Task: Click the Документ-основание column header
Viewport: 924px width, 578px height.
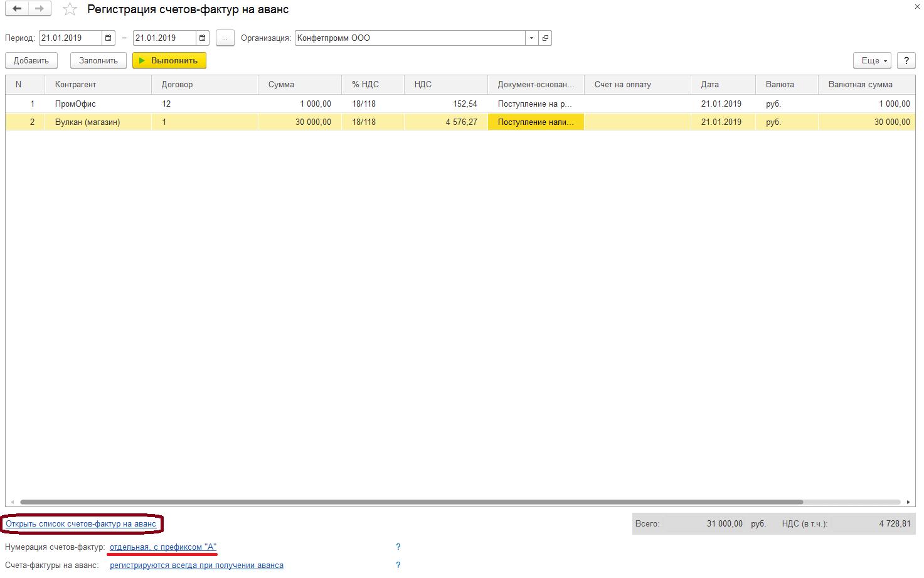Action: [x=536, y=84]
